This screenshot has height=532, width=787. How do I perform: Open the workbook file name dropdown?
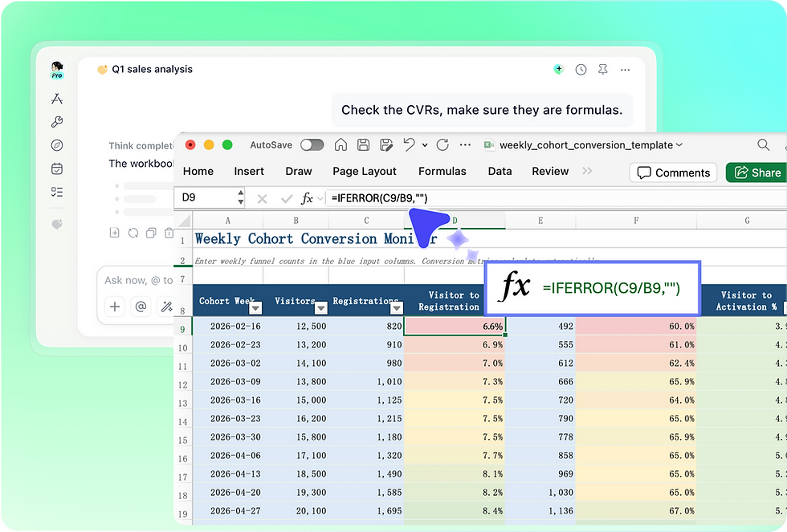(679, 145)
